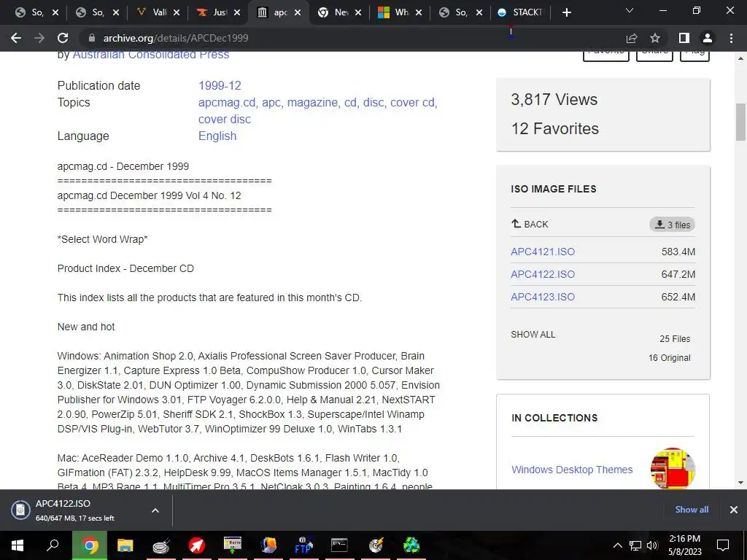Open the FTP app in the taskbar
Viewport: 747px width, 560px height.
click(x=304, y=545)
